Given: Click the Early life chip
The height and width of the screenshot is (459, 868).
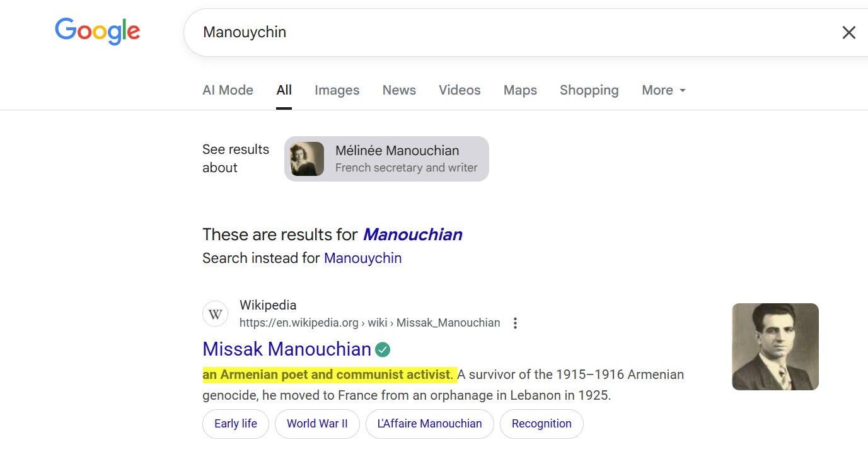Looking at the screenshot, I should pyautogui.click(x=235, y=424).
